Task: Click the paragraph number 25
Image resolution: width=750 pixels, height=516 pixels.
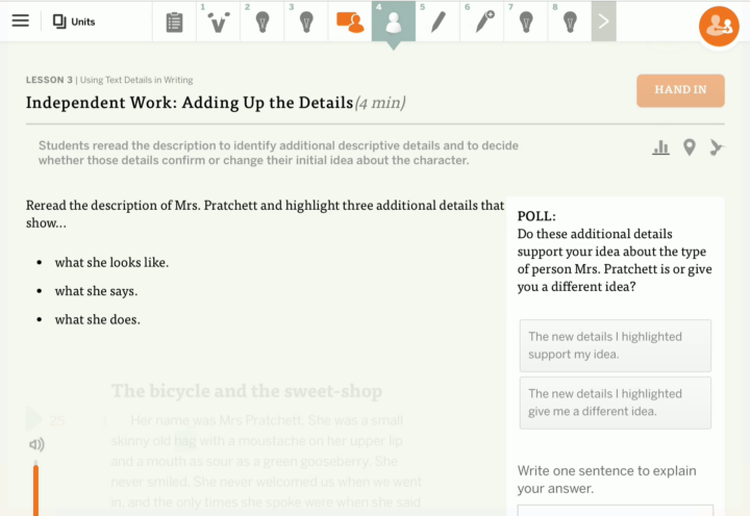Action: pyautogui.click(x=57, y=421)
